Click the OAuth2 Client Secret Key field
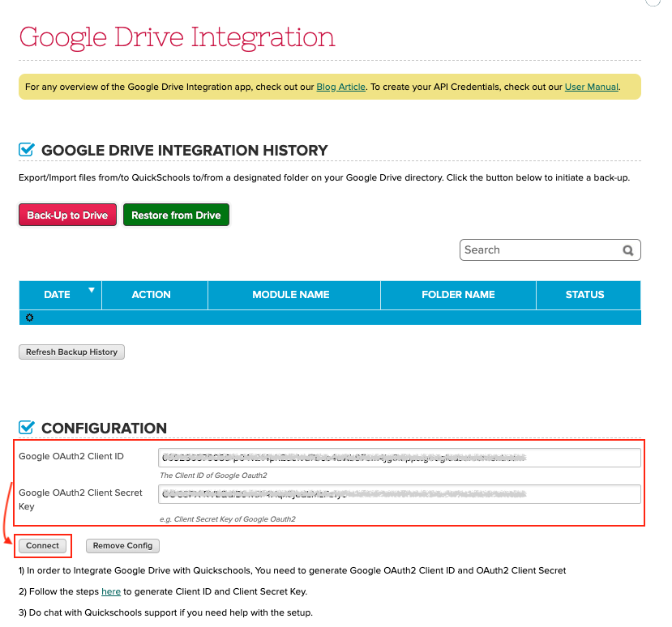 pos(400,494)
